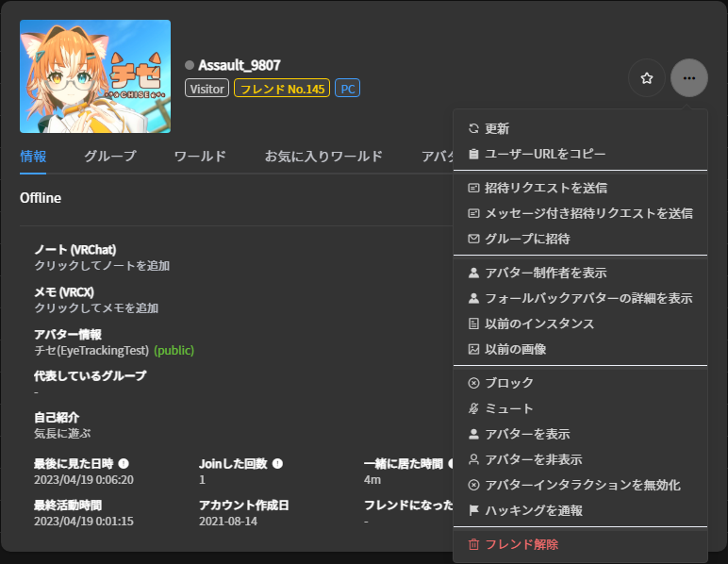Mute the user with ミュート
Screen dimensions: 728x564
pos(509,408)
